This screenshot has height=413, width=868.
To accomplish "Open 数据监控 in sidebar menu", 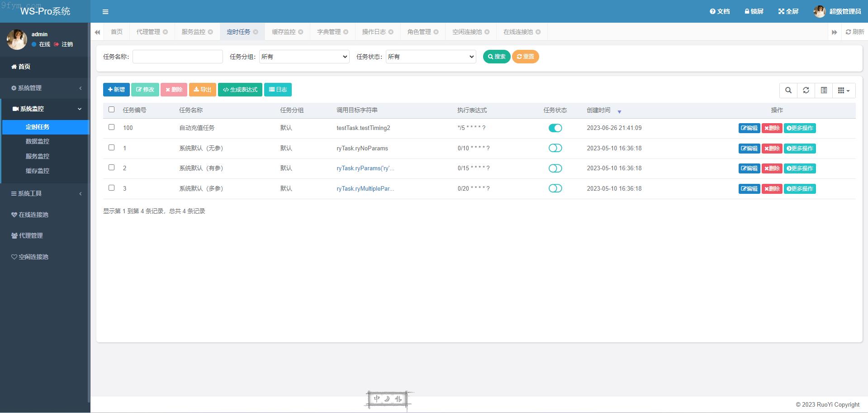I will (38, 141).
